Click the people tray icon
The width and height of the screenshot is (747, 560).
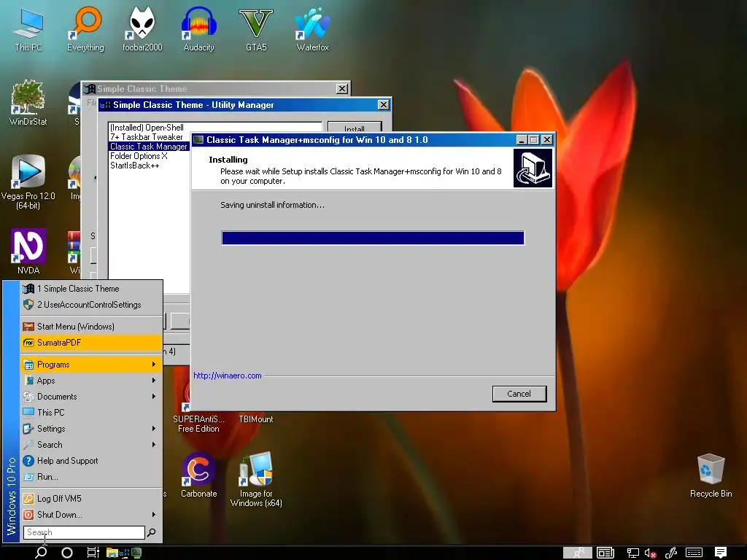578,553
